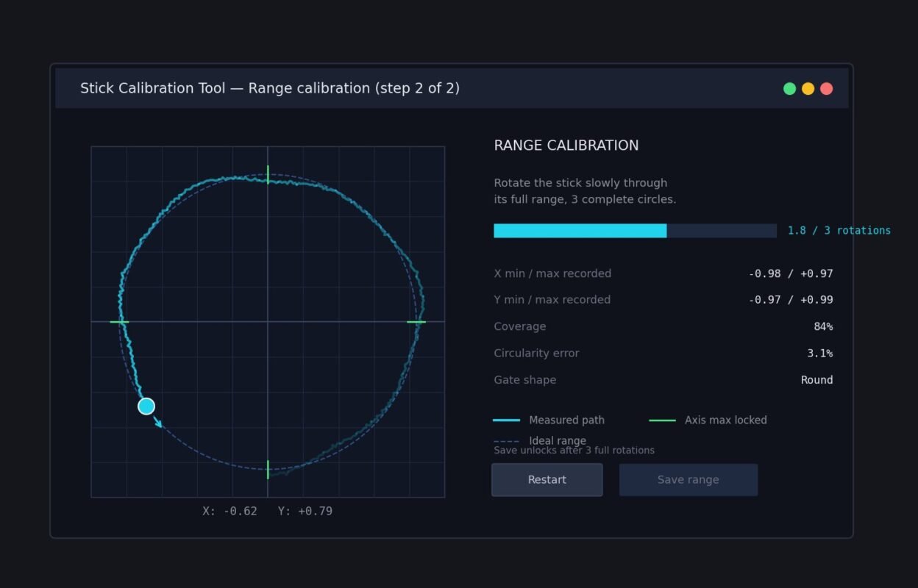Click the path direction arrowhead
This screenshot has width=918, height=588.
point(158,423)
